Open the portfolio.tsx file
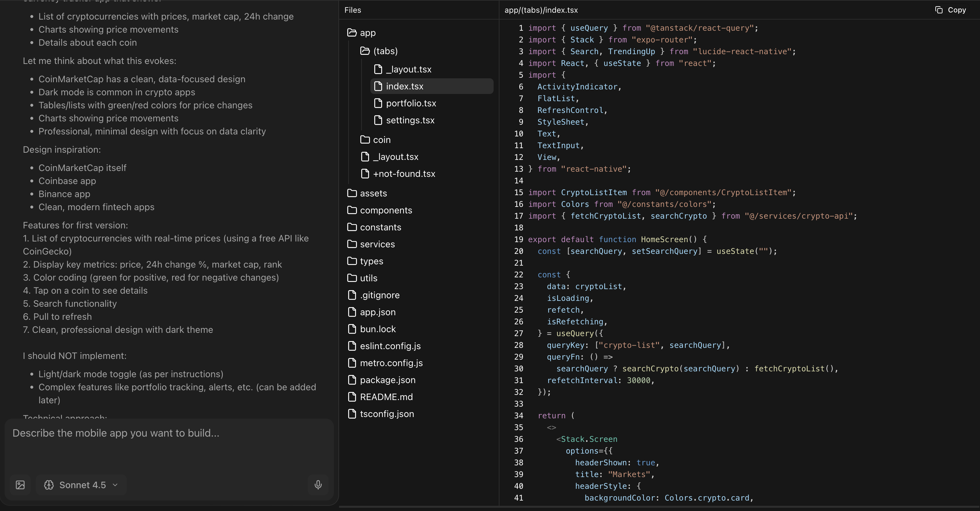Image resolution: width=980 pixels, height=511 pixels. coord(410,103)
